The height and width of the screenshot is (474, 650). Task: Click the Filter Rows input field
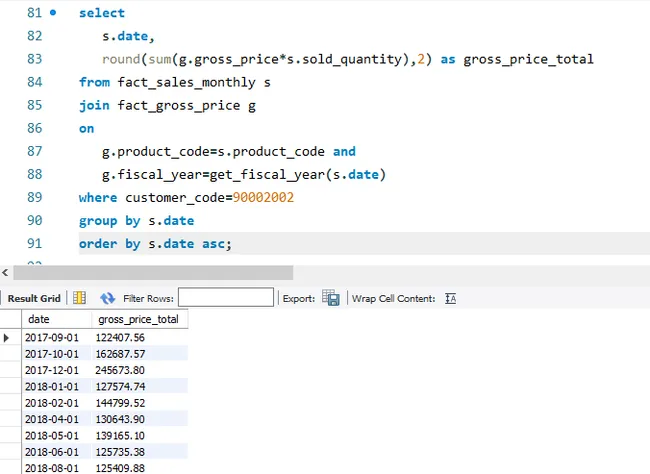pos(226,297)
